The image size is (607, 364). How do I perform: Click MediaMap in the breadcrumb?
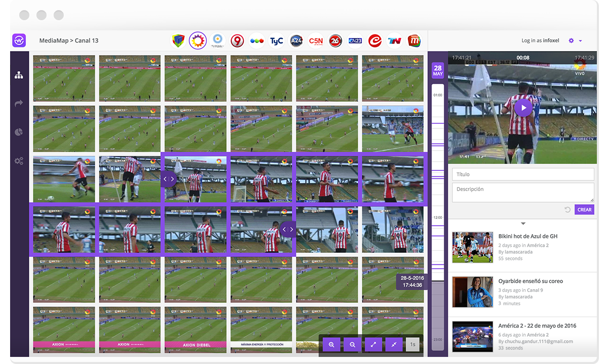click(x=54, y=40)
